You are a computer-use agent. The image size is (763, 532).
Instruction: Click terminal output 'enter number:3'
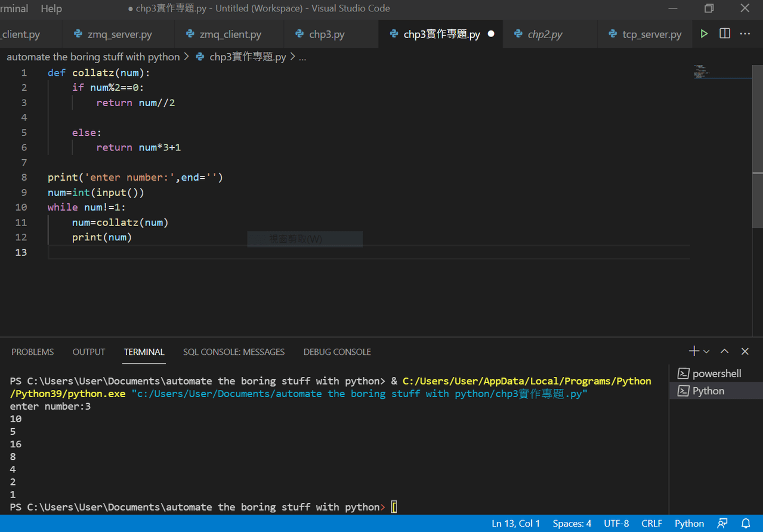[50, 406]
